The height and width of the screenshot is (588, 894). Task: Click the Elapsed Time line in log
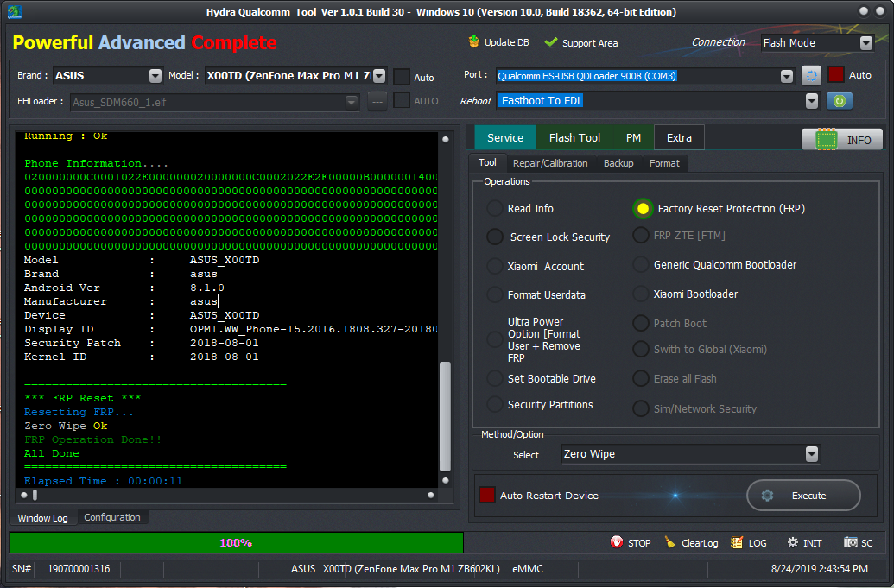point(103,481)
